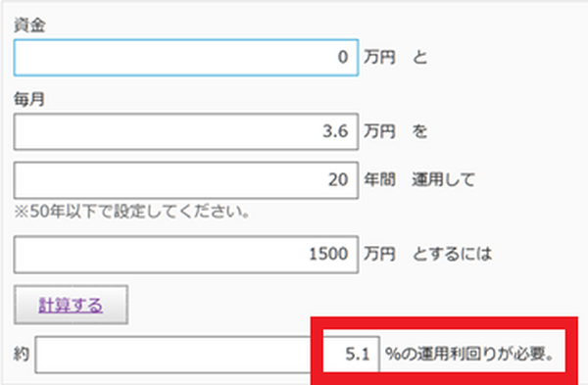The width and height of the screenshot is (588, 385).
Task: Click the 資金 label text
Action: click(x=29, y=25)
